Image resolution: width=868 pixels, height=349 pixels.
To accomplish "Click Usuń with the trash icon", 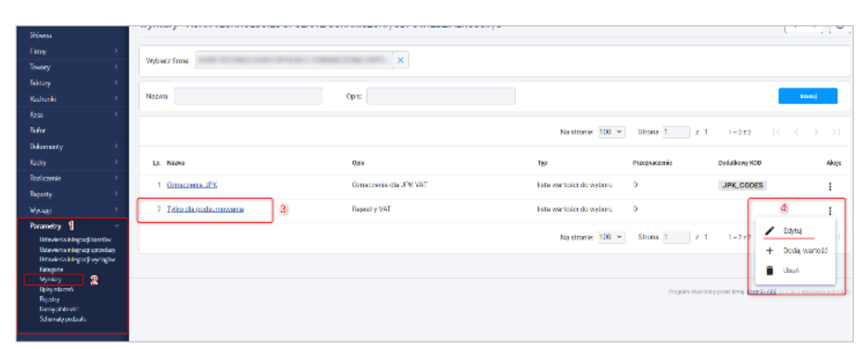I will pos(782,270).
